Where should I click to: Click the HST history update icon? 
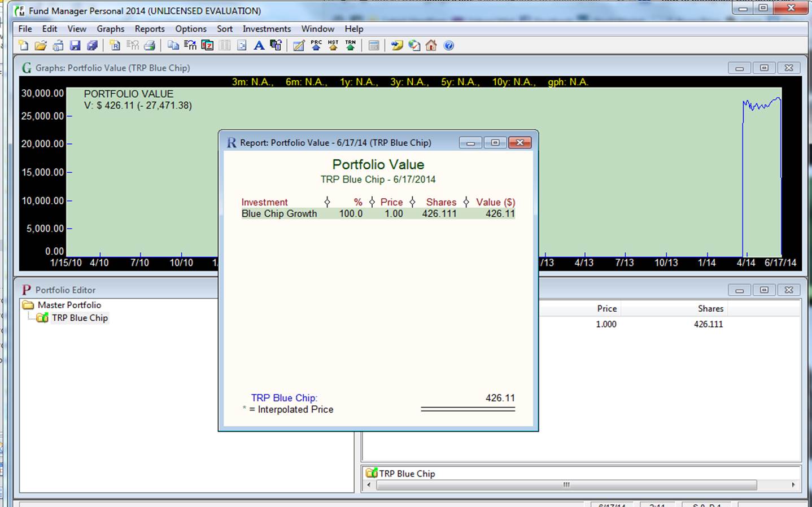[333, 46]
